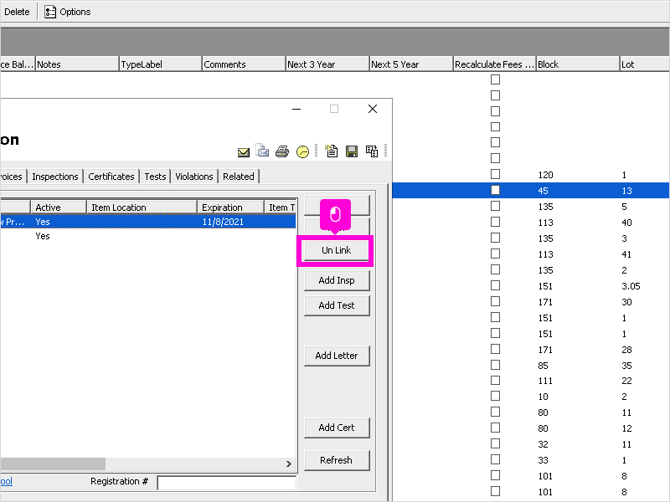
Task: Check the box for Block 171 Lot 30
Action: click(495, 301)
